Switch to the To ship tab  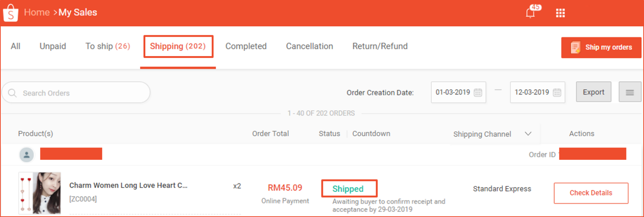pos(108,46)
